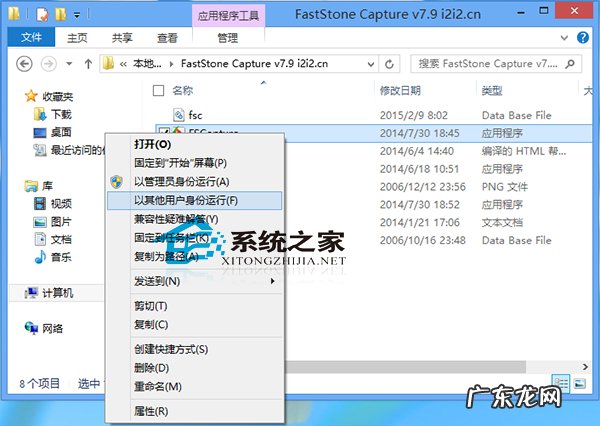This screenshot has height=426, width=600.
Task: Expand the Send to submenu arrow
Action: [x=272, y=281]
